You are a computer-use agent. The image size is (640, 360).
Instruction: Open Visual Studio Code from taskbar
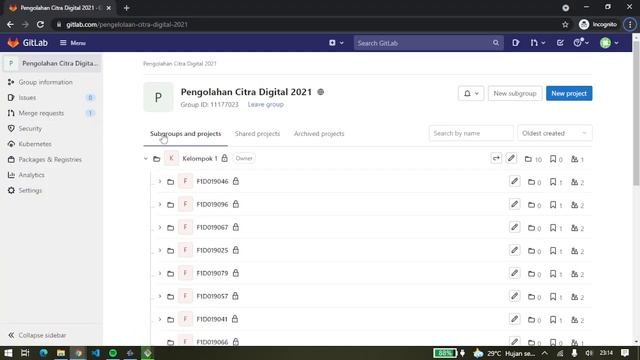[96, 353]
